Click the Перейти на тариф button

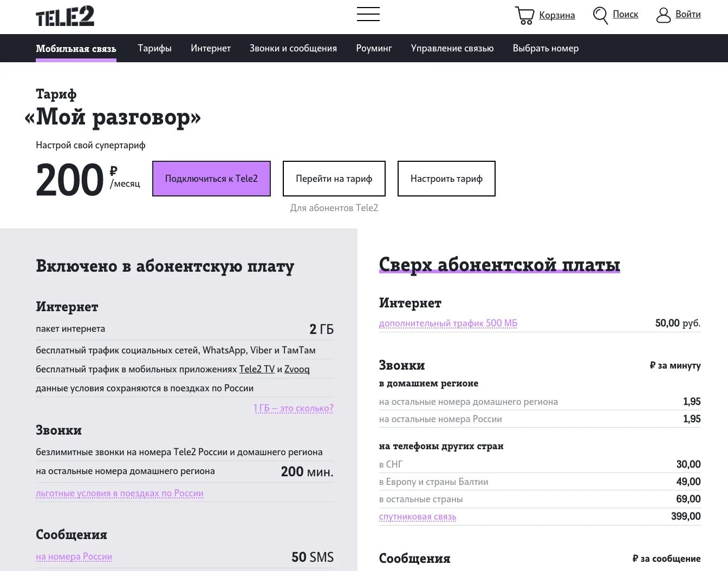(x=334, y=179)
